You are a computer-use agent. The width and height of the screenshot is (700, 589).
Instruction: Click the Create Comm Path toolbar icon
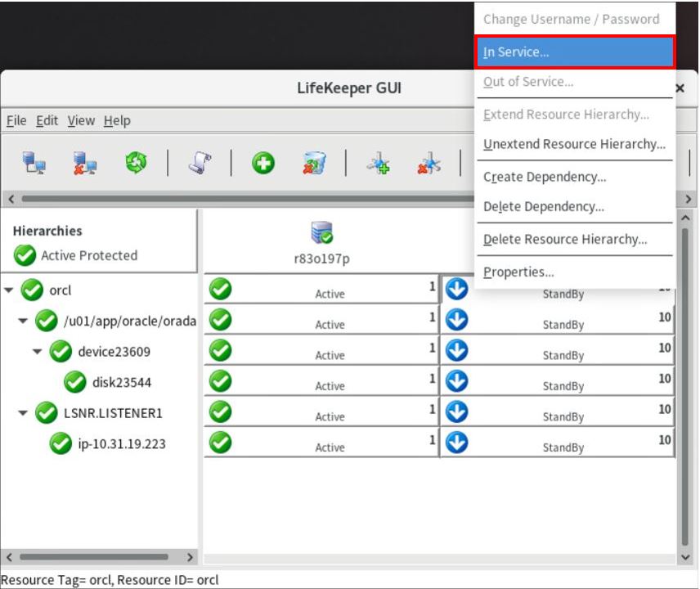378,163
